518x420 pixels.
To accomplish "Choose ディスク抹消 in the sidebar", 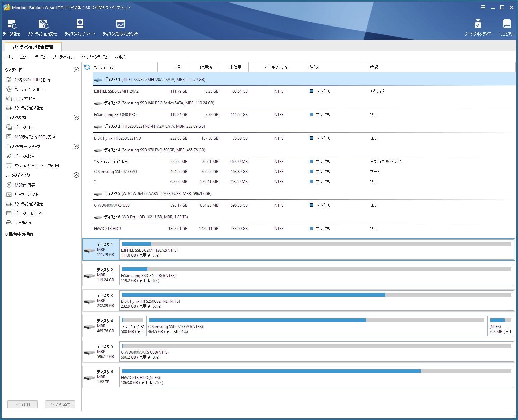I will [x=20, y=156].
